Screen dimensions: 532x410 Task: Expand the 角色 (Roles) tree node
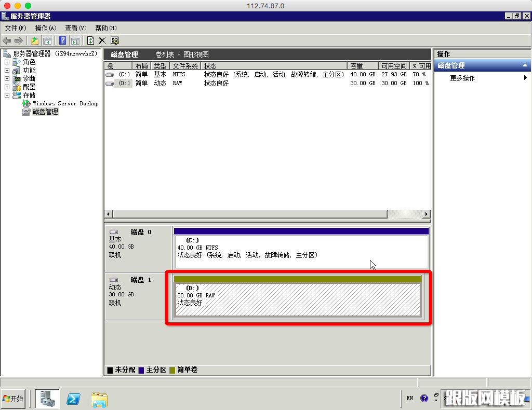7,62
